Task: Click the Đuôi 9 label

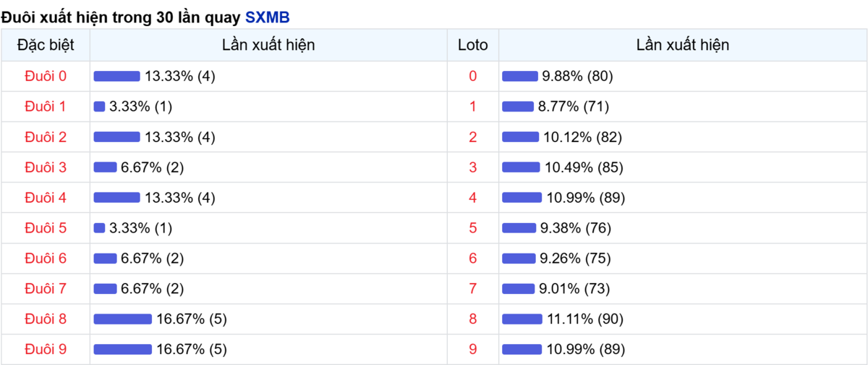Action: [x=46, y=350]
